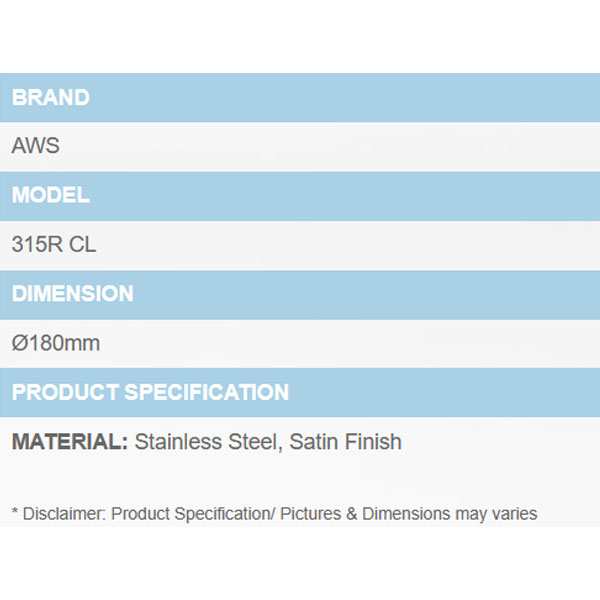
Task: Select the AWS brand value
Action: (36, 146)
